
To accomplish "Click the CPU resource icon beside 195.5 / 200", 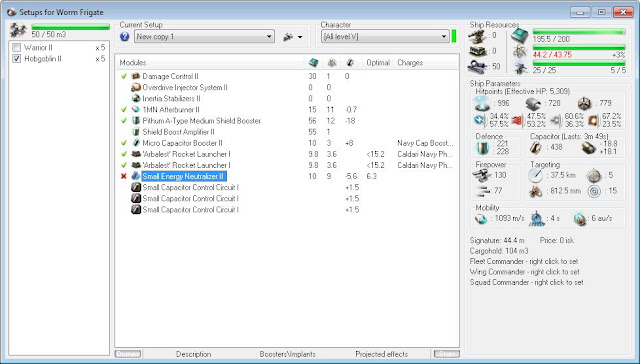I will 520,36.
